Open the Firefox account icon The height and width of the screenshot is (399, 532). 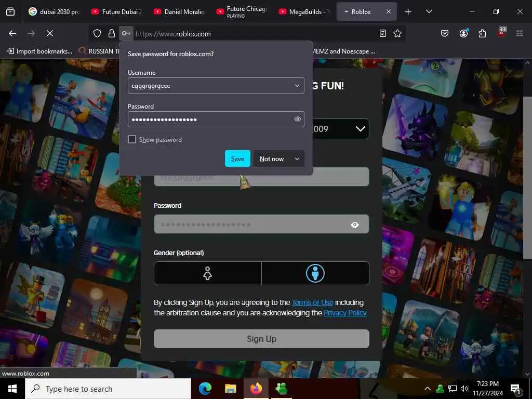tap(463, 33)
